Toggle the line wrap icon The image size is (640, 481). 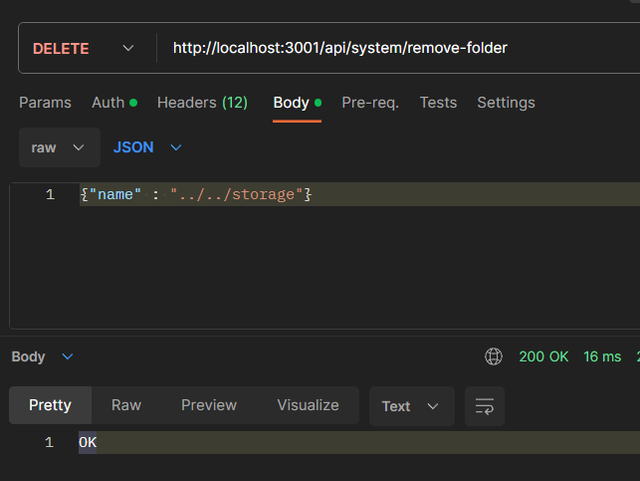coord(484,406)
